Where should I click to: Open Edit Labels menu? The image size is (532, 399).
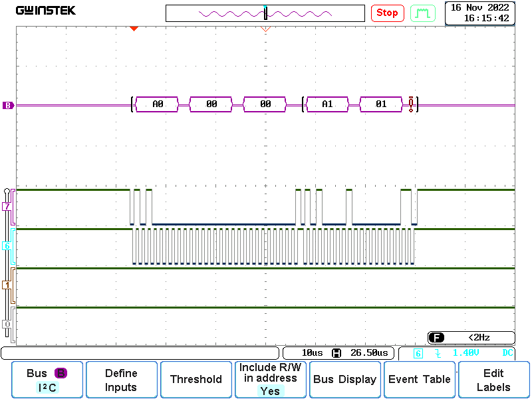tap(493, 380)
